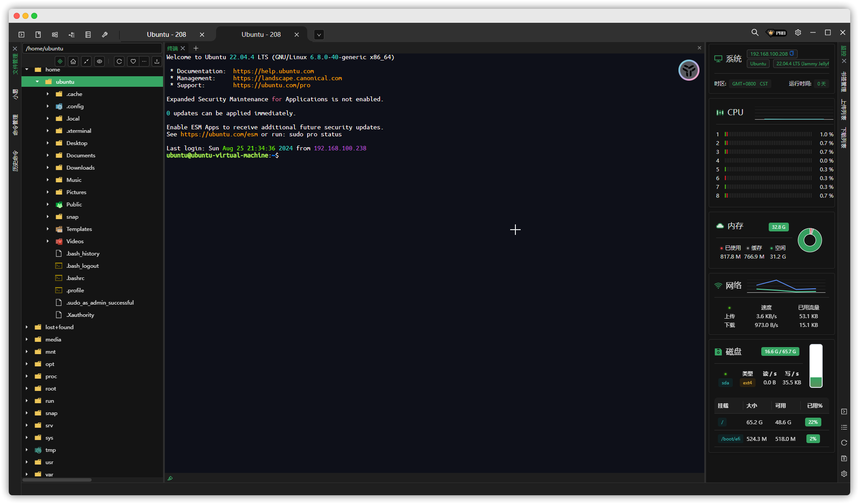
Task: Click the broom icon below the terminal
Action: tap(170, 478)
